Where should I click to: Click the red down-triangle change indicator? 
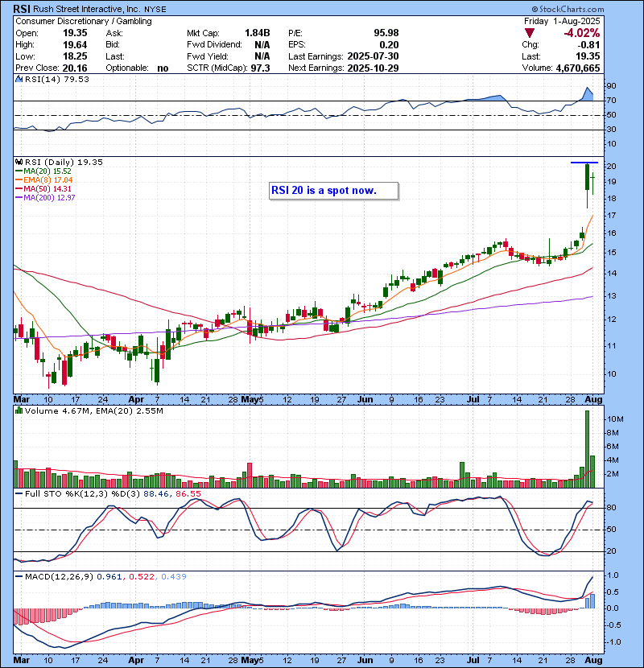tap(530, 33)
